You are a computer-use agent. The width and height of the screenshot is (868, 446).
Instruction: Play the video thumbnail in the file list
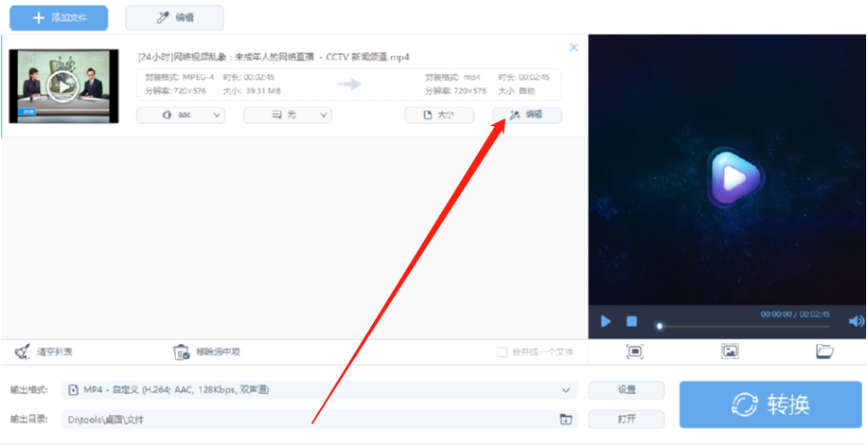pos(63,87)
